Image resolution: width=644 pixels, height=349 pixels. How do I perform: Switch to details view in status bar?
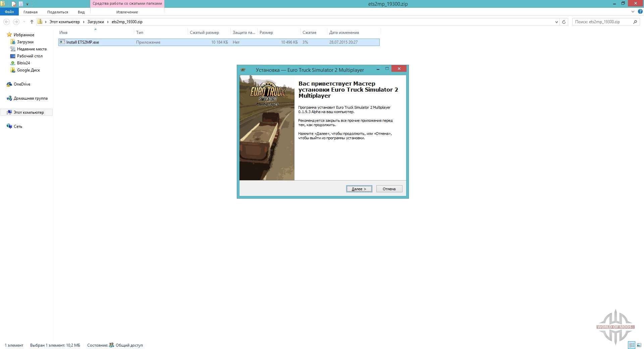632,345
